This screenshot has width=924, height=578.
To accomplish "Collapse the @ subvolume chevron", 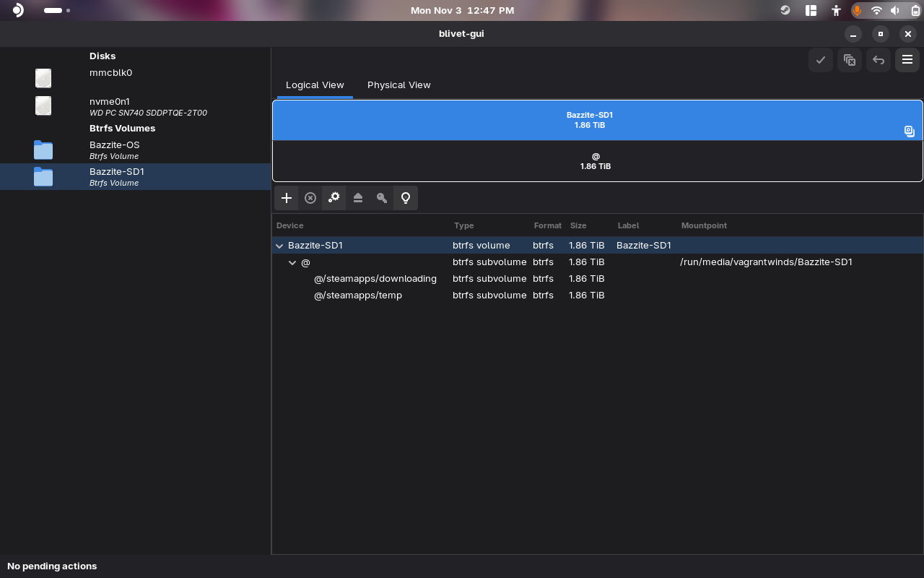I will coord(292,262).
